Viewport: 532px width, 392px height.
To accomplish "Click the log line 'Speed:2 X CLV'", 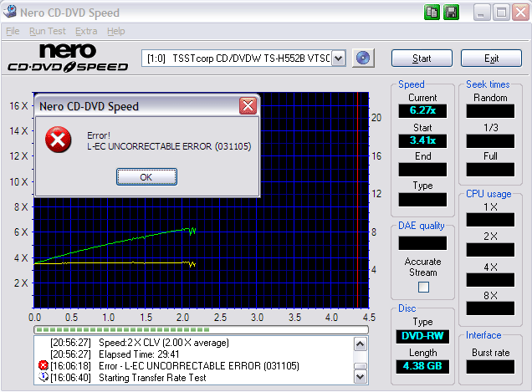I will 164,343.
